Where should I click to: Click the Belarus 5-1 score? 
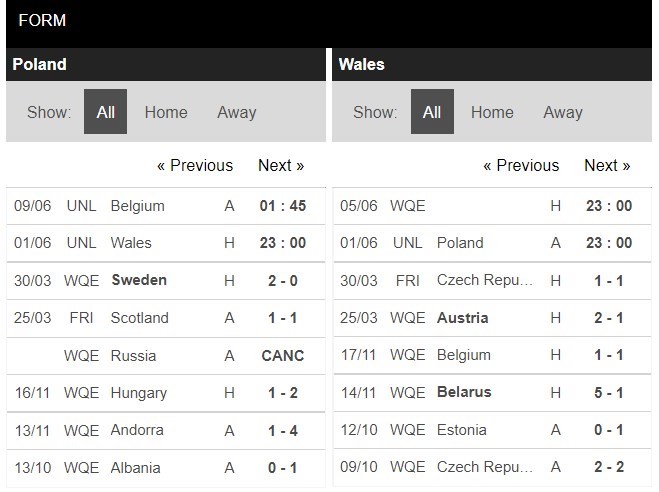607,392
